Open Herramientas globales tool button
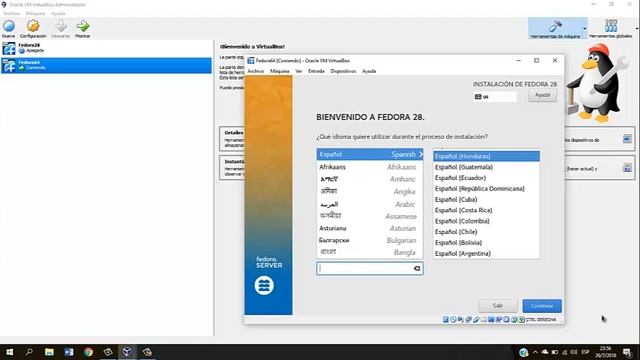640x360 pixels. pos(611,28)
